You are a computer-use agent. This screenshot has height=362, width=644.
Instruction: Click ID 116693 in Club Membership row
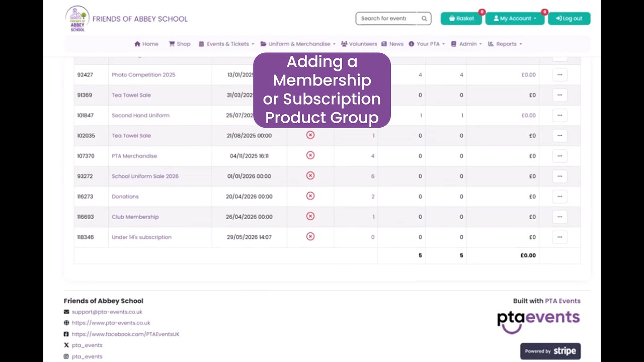tap(86, 217)
